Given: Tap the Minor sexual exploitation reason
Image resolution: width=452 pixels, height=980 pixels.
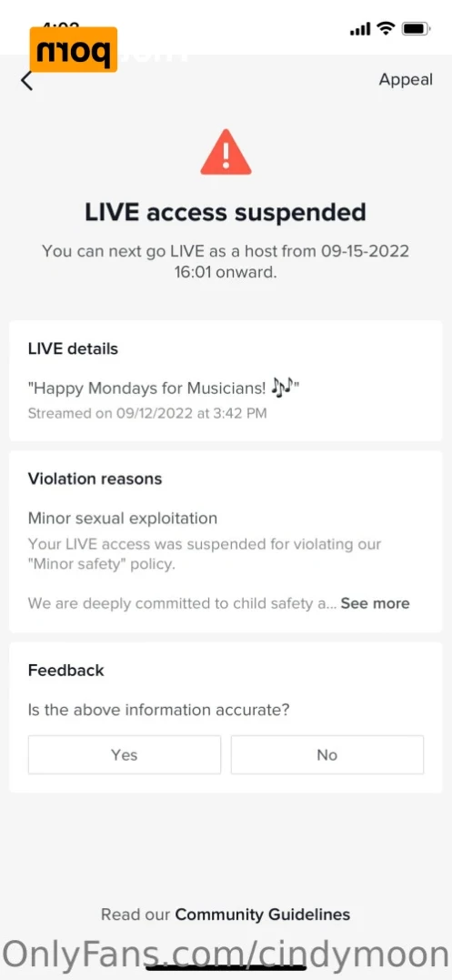Looking at the screenshot, I should pyautogui.click(x=123, y=518).
